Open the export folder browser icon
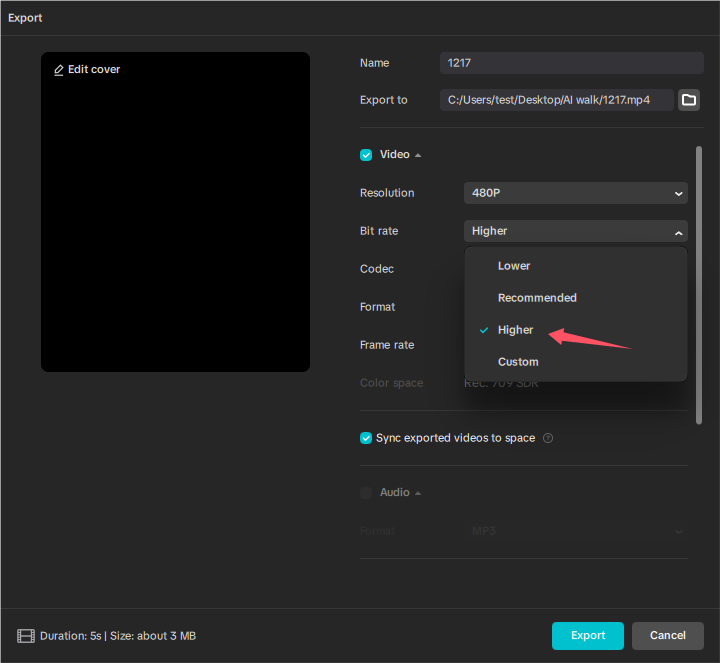Viewport: 720px width, 663px height. click(689, 100)
